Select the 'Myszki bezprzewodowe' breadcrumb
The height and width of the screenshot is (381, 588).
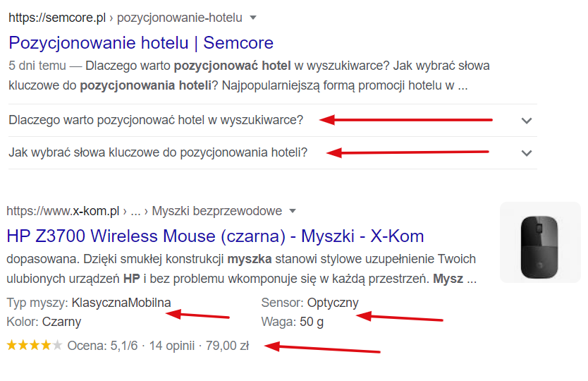click(x=216, y=211)
